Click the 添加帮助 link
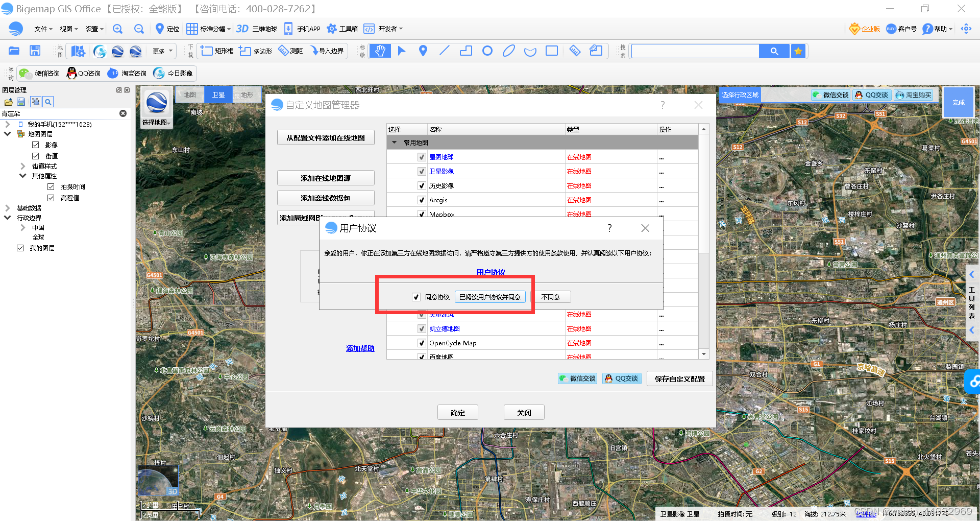Viewport: 980px width, 521px height. click(x=360, y=348)
